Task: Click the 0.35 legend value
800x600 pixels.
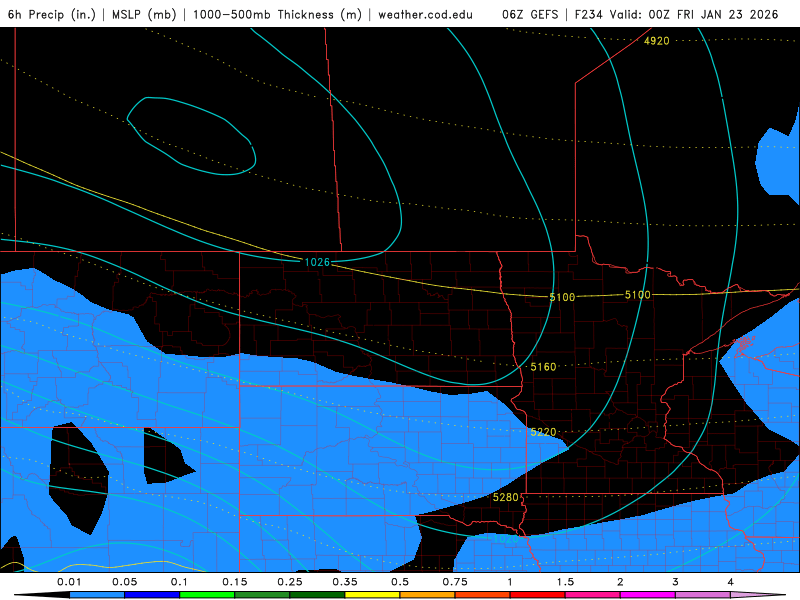Action: point(345,582)
